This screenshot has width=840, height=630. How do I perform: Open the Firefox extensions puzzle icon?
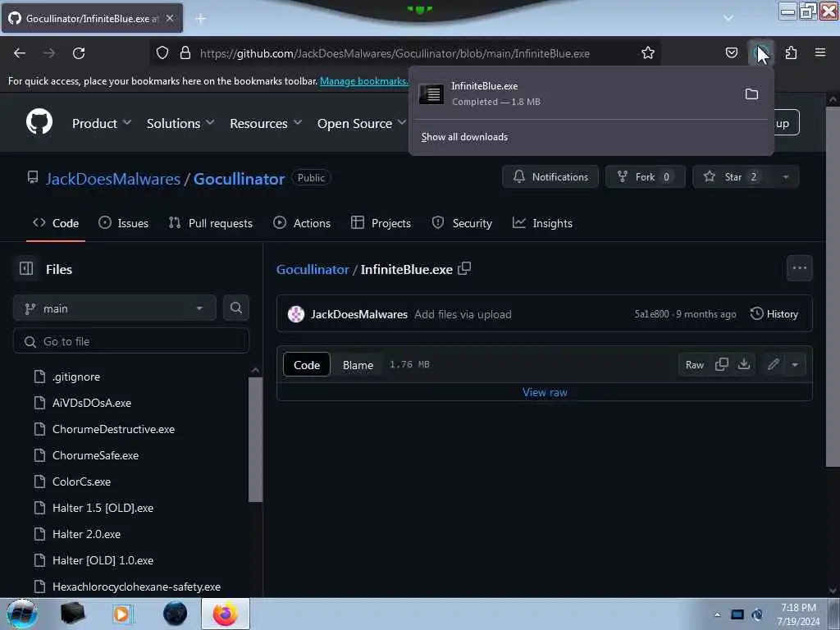point(791,52)
